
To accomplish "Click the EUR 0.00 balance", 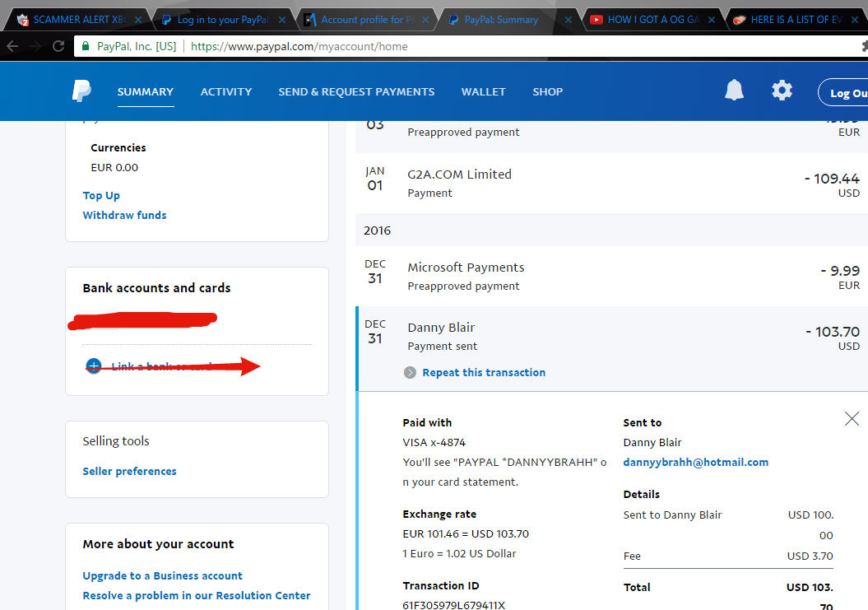I will coord(114,167).
